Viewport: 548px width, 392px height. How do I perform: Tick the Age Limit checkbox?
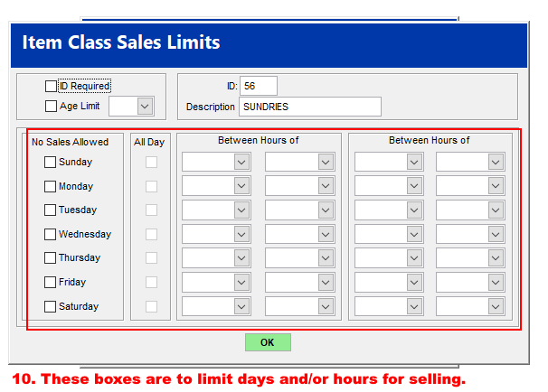pos(51,107)
